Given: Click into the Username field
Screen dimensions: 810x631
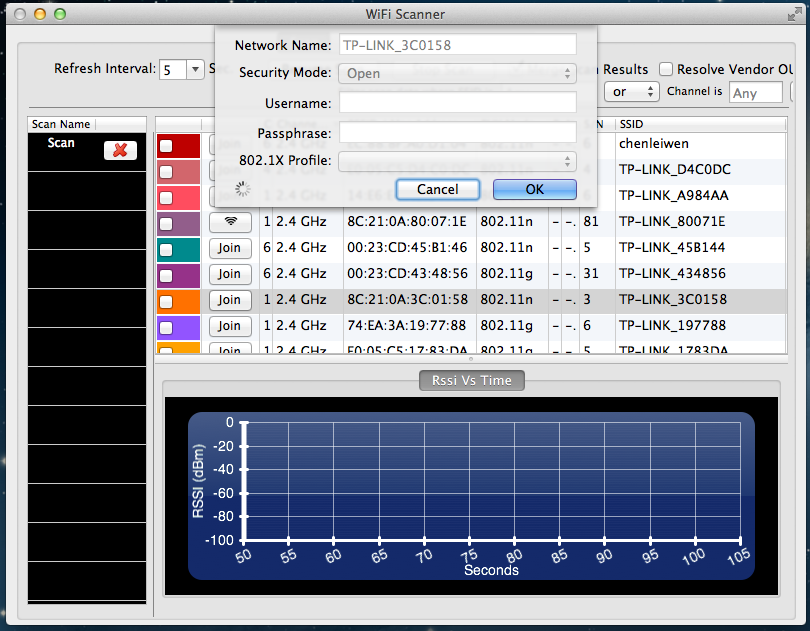Looking at the screenshot, I should click(458, 102).
